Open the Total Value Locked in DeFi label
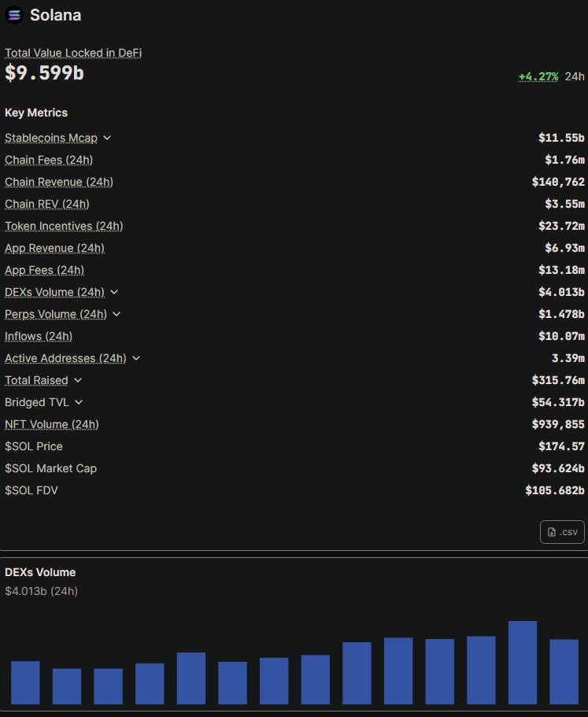This screenshot has width=588, height=717. [73, 53]
